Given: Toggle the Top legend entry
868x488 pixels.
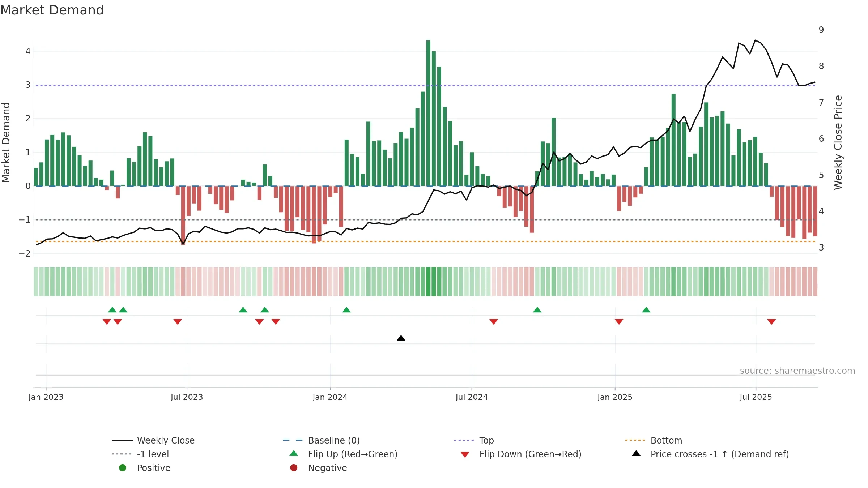Looking at the screenshot, I should 474,440.
